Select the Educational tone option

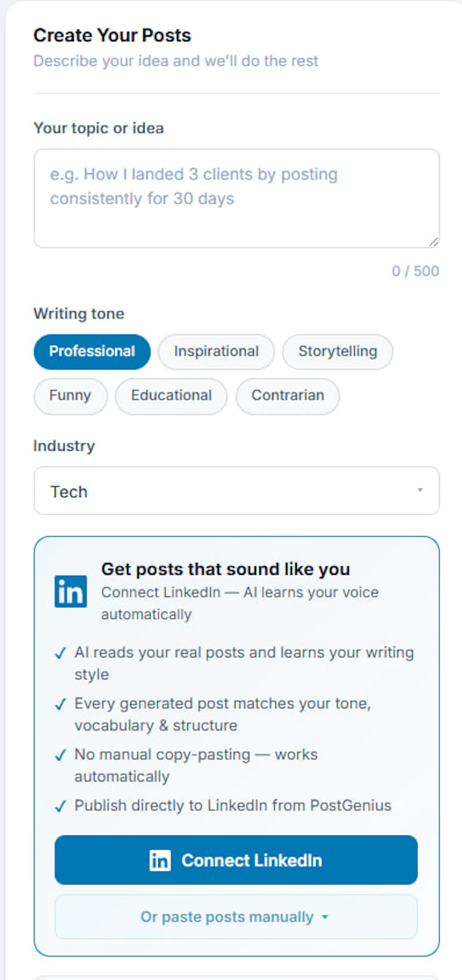tap(172, 396)
